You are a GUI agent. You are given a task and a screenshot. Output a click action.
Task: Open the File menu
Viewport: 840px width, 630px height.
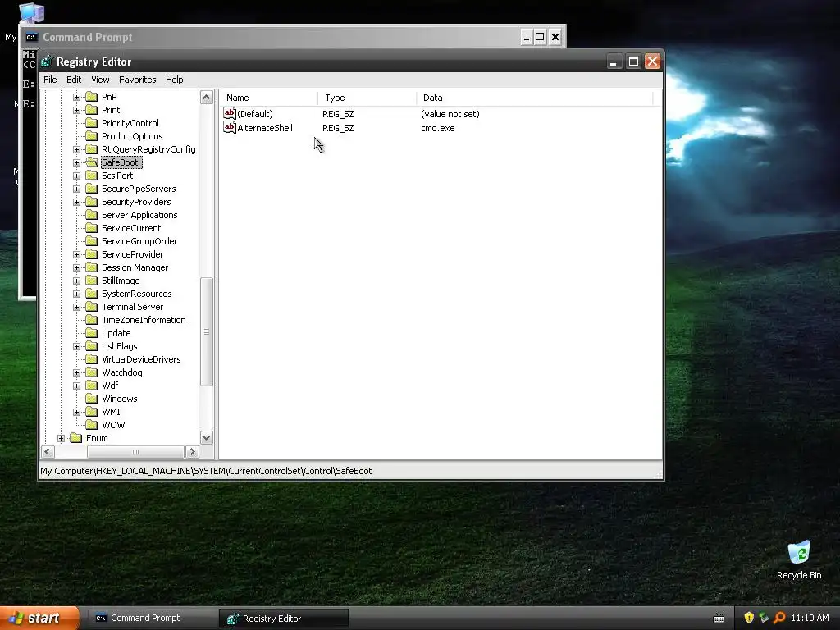click(x=50, y=80)
